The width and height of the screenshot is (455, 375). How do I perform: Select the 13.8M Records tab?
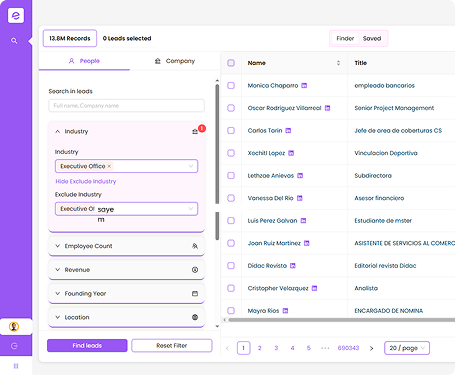pos(70,38)
